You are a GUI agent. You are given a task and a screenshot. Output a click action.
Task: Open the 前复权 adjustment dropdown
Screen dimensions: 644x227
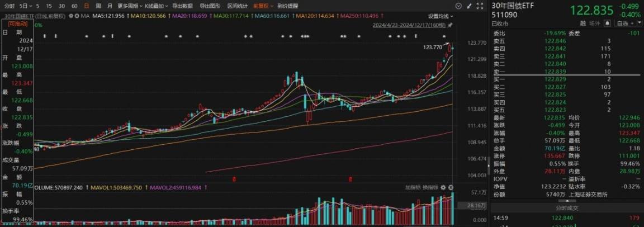(263, 6)
